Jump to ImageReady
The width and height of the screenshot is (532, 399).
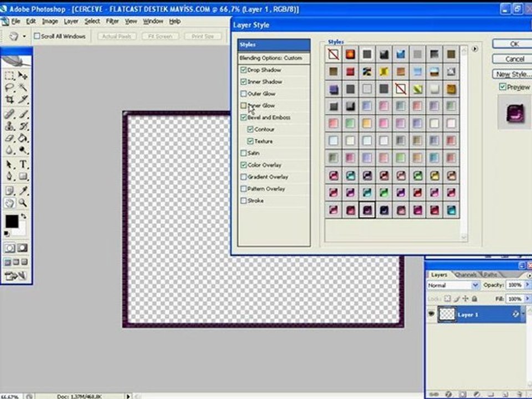coord(16,276)
